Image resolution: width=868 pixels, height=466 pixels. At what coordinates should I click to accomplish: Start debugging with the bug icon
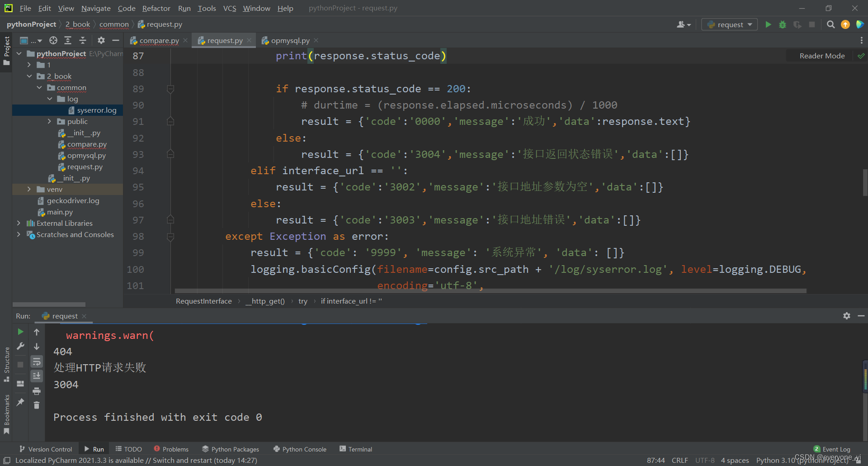pos(783,24)
